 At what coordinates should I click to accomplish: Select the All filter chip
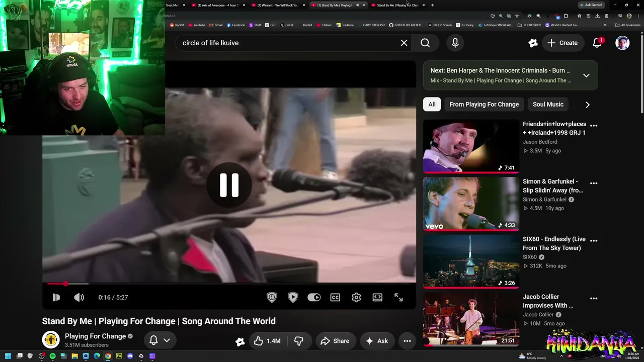click(432, 104)
